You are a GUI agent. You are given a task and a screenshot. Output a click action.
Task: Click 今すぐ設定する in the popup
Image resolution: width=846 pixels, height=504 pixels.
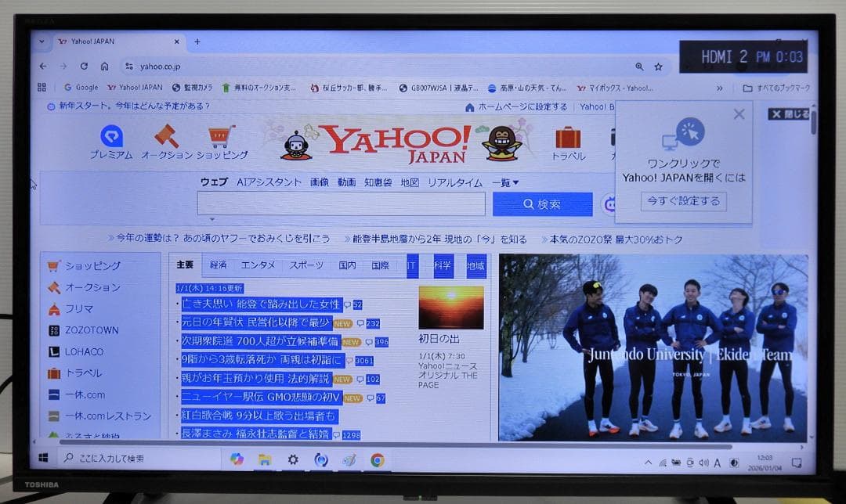[682, 201]
